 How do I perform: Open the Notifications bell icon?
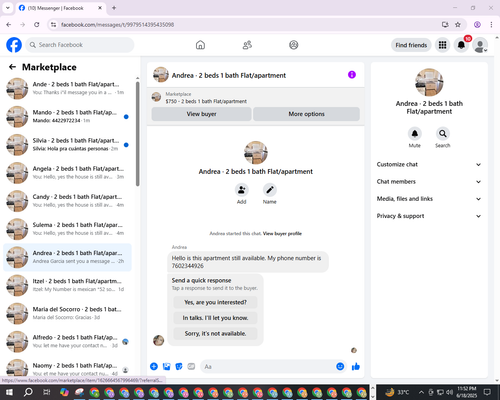[461, 45]
